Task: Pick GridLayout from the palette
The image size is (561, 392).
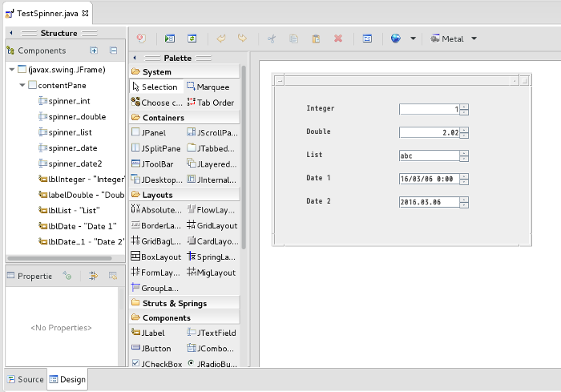Action: tap(212, 225)
